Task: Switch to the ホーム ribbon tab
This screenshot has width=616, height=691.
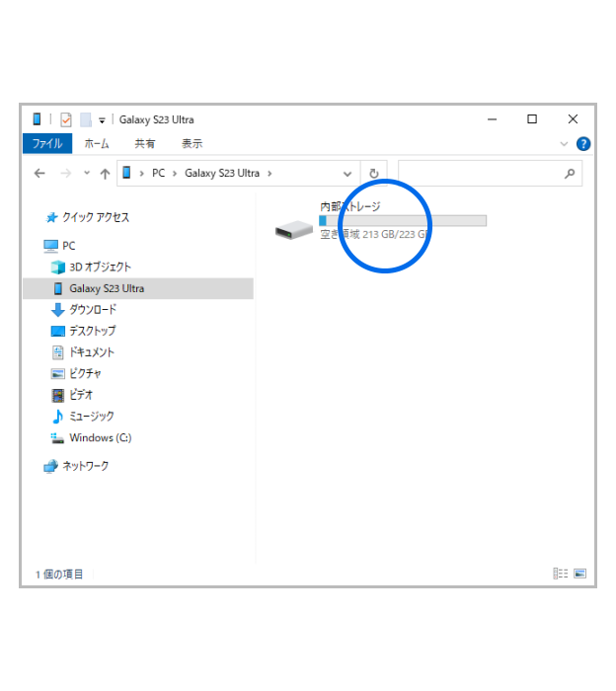Action: point(97,144)
